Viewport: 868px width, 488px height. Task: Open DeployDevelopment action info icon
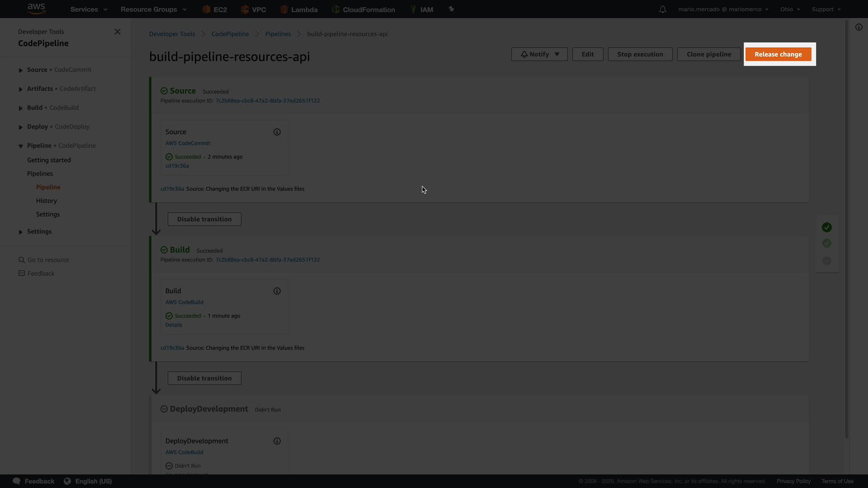[x=277, y=441]
